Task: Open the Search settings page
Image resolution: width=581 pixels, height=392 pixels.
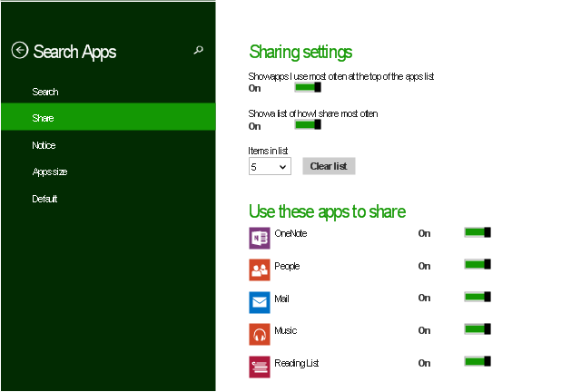Action: 108,92
